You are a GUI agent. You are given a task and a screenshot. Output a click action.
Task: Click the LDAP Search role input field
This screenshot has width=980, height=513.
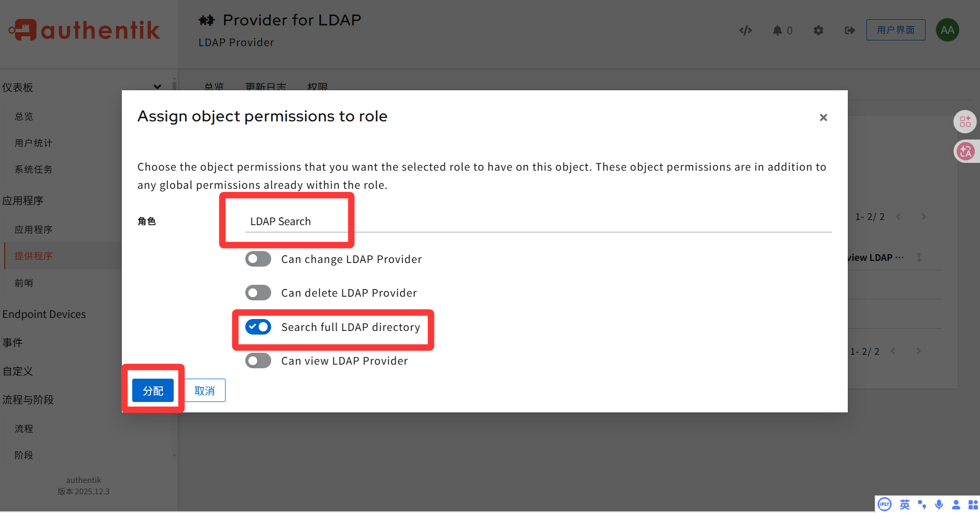pos(363,221)
